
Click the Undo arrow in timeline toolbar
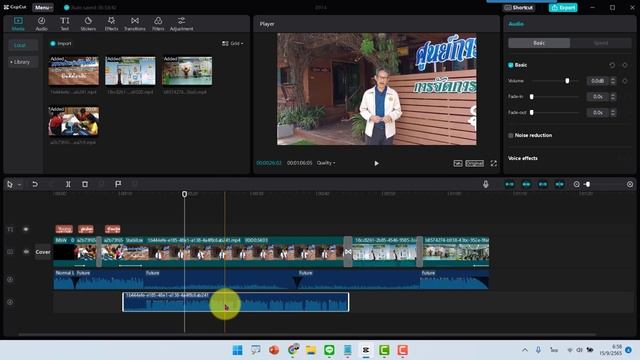click(x=35, y=184)
